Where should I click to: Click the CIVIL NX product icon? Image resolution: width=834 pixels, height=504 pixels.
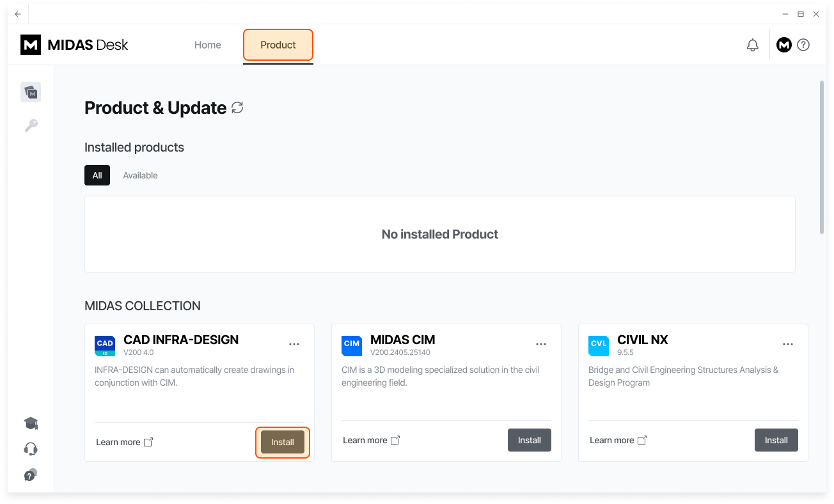(599, 346)
